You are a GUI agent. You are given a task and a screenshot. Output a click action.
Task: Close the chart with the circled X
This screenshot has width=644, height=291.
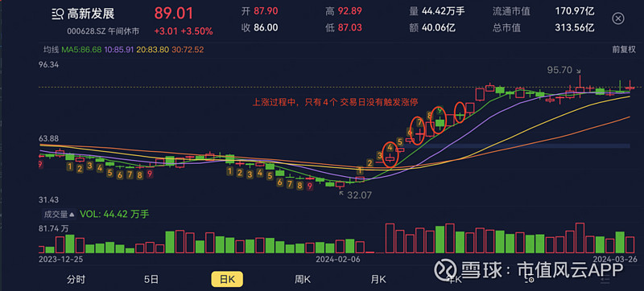pyautogui.click(x=618, y=18)
